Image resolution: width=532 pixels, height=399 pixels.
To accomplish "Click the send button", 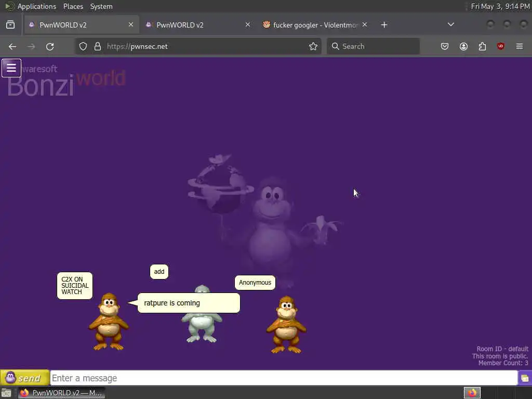I will pos(25,378).
